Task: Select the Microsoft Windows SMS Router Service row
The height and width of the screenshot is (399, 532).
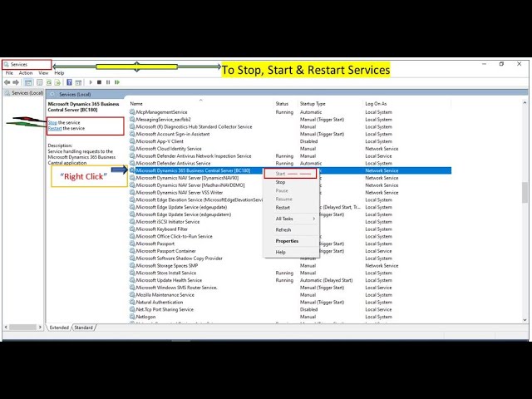Action: pos(290,288)
